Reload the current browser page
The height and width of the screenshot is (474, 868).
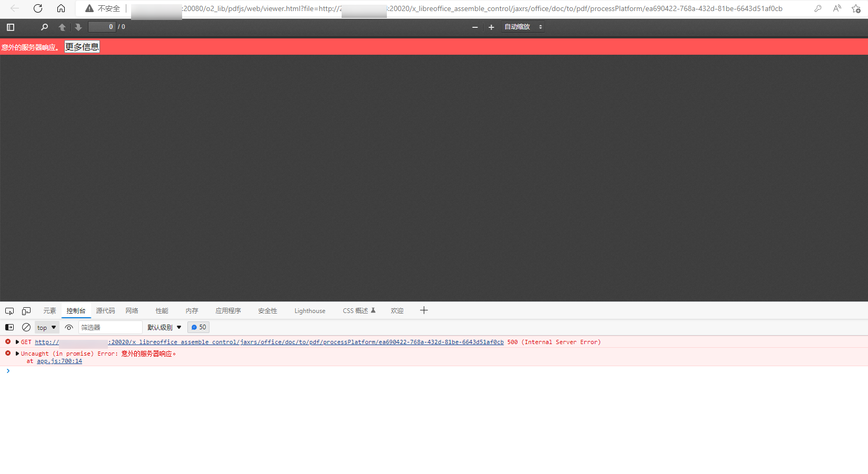pos(38,8)
